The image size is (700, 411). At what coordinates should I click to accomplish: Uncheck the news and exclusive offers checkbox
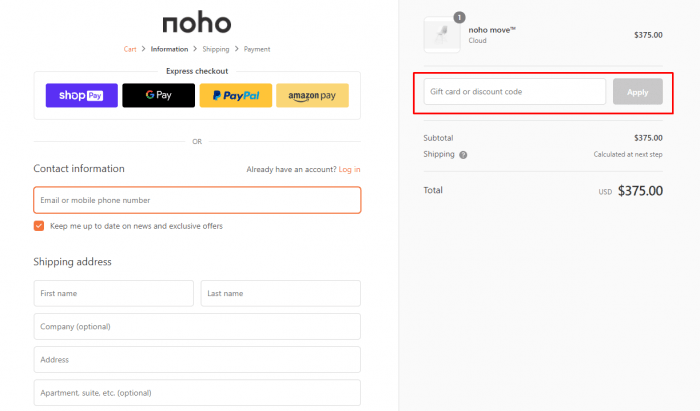[39, 226]
